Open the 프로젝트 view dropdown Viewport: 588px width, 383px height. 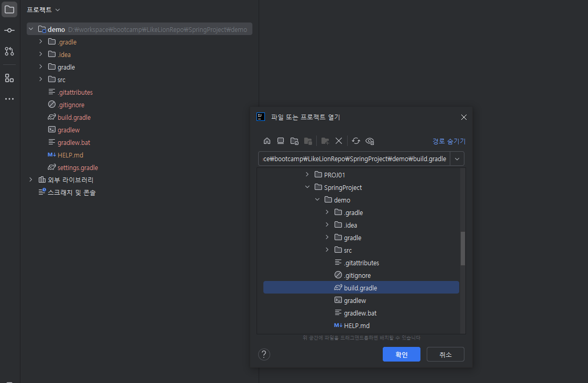(x=43, y=10)
